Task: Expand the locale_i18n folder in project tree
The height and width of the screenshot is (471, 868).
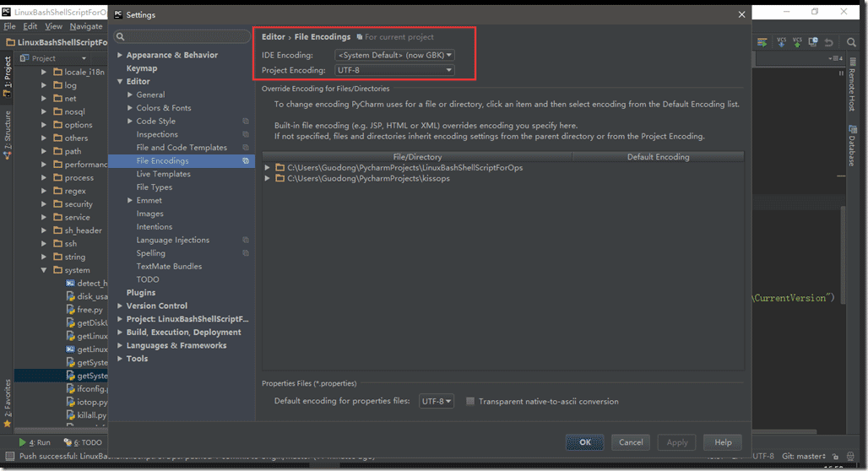Action: click(44, 72)
